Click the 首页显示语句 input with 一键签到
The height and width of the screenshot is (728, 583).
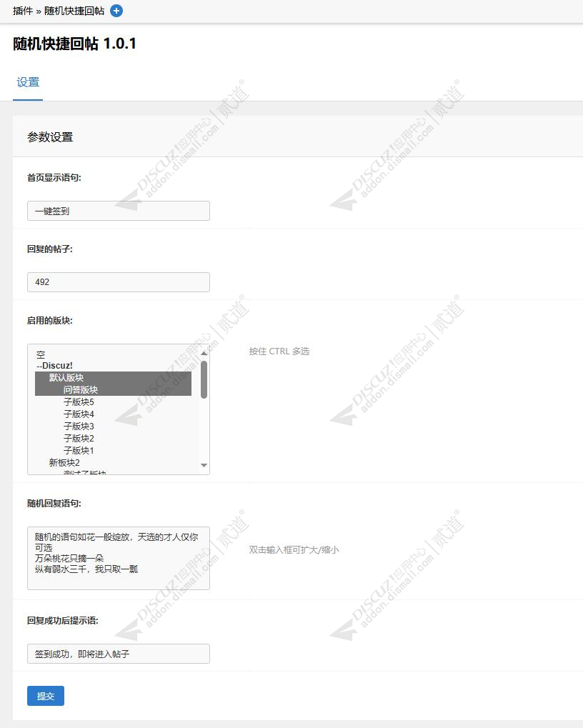tap(119, 211)
